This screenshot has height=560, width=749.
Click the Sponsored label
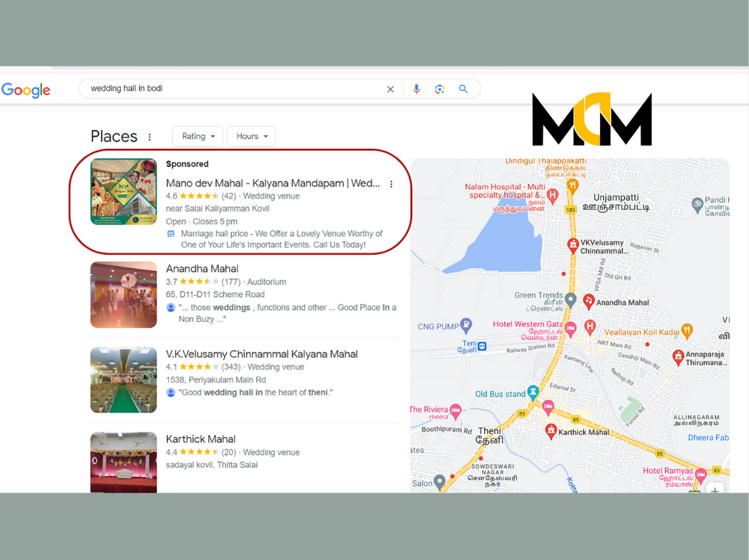187,164
